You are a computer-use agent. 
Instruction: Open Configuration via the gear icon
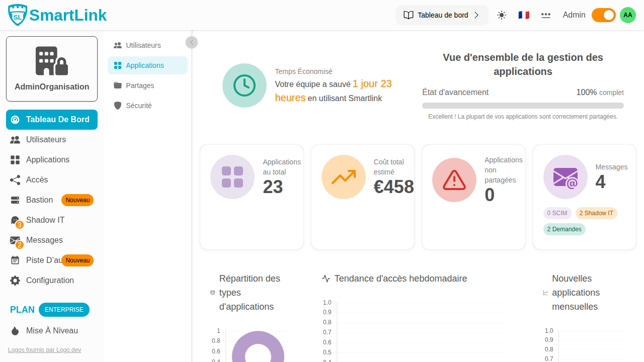point(15,280)
